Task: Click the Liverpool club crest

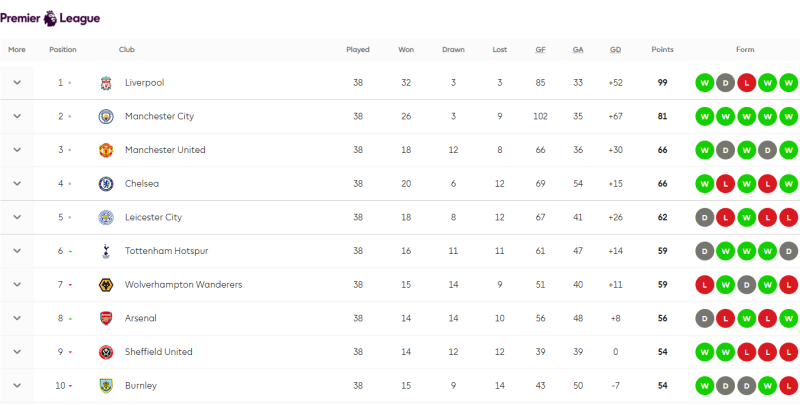Action: 106,83
